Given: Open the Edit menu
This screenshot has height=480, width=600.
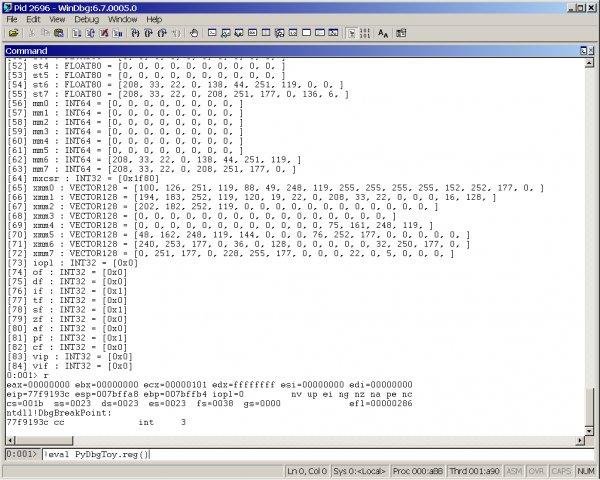Looking at the screenshot, I should coord(33,19).
